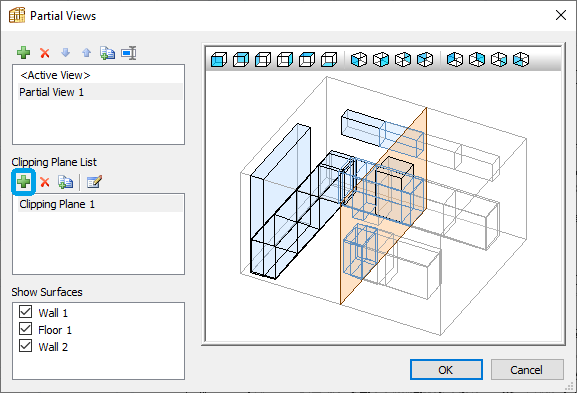
Task: Choose fourth isometric cube in last group
Action: click(x=521, y=59)
